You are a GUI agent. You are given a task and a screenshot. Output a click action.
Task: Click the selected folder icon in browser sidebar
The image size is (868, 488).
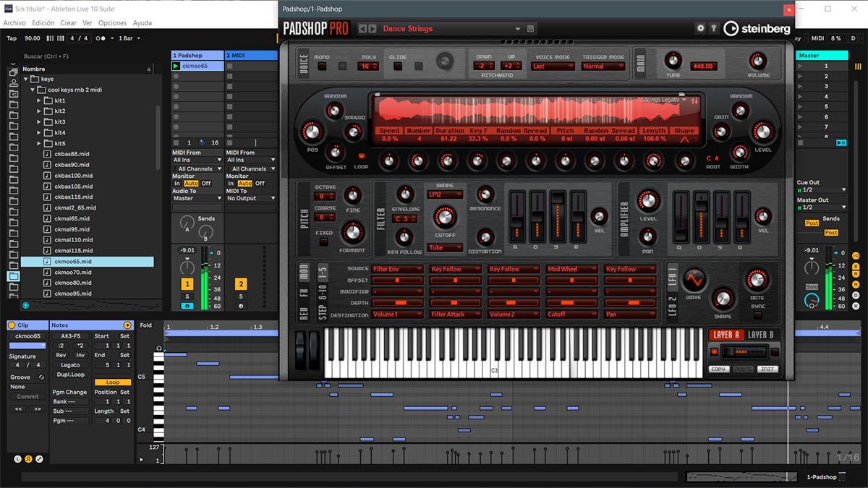tap(13, 275)
